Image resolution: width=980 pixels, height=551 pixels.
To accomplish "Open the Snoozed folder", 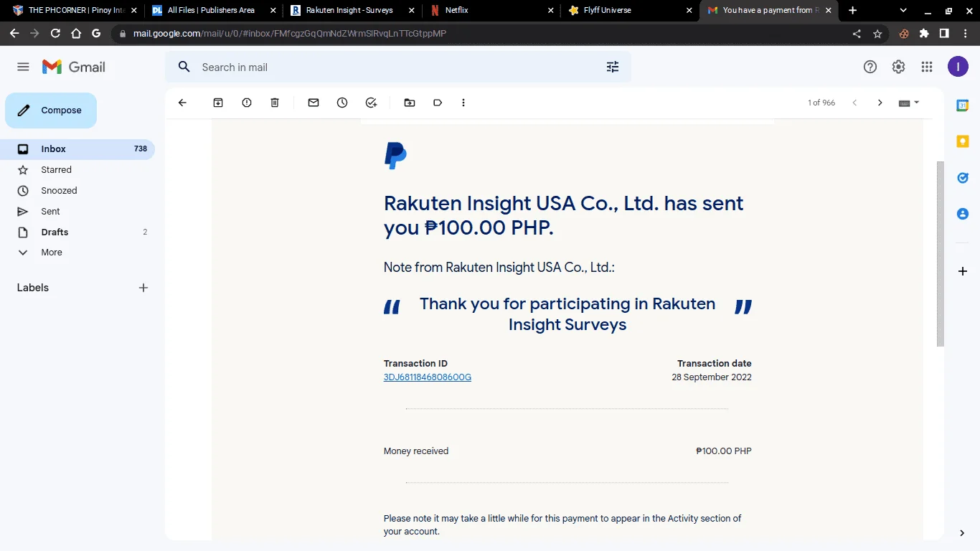I will tap(77, 191).
